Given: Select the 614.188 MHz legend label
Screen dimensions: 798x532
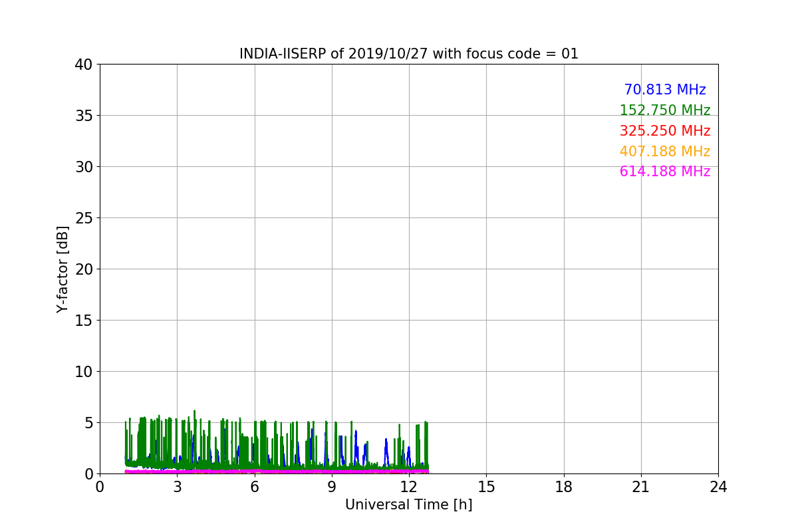Looking at the screenshot, I should (665, 172).
